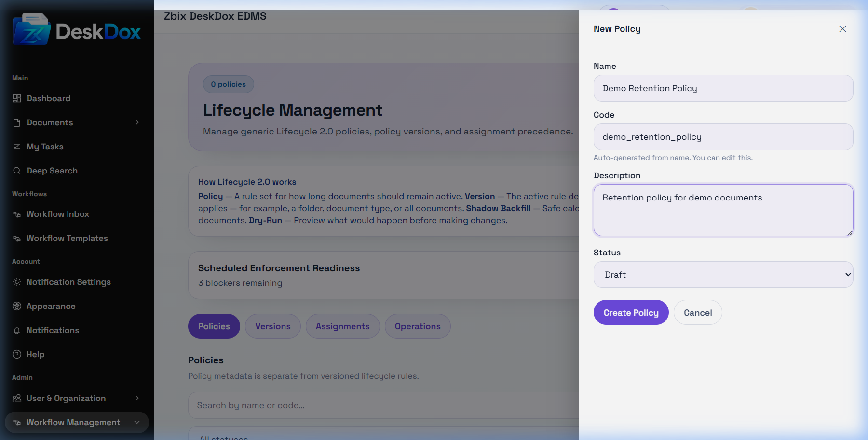The image size is (868, 440).
Task: Click the Description text area
Action: click(723, 210)
